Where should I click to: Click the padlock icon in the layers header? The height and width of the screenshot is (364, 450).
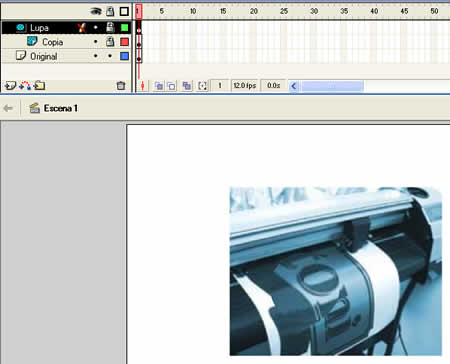click(110, 12)
